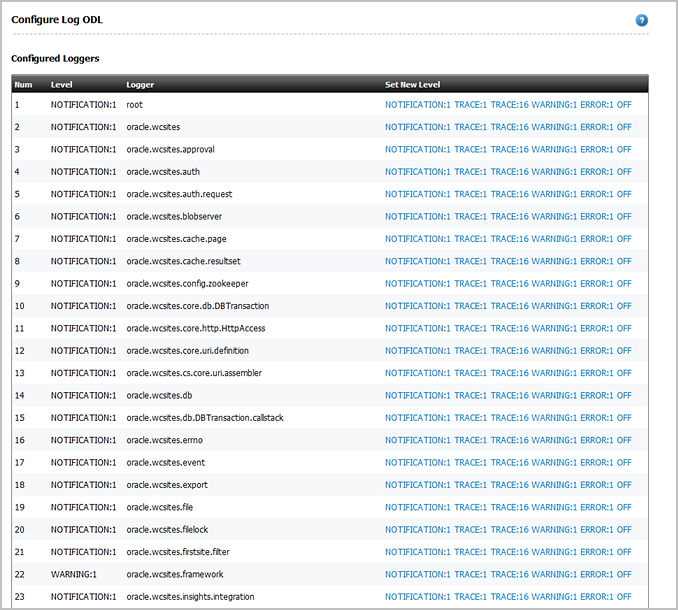Image resolution: width=678 pixels, height=610 pixels.
Task: Set oracle.wcsites.core.uri.definition to NOTIFICATION:1
Action: click(x=418, y=351)
